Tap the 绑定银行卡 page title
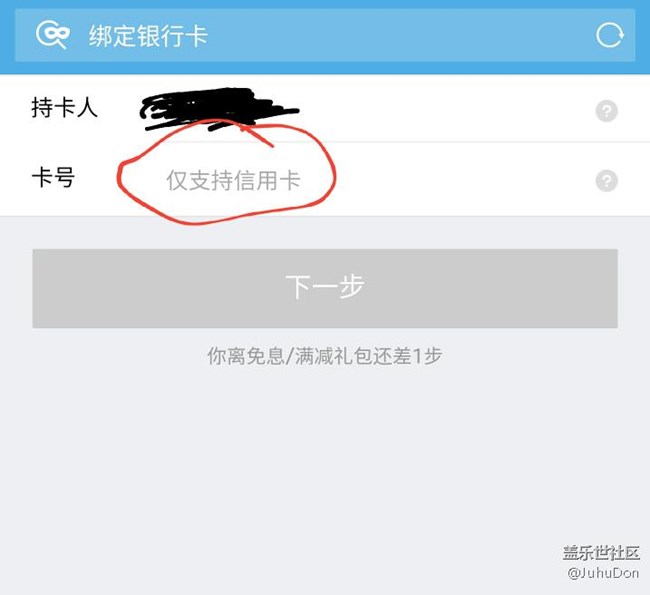Screen dimensions: 650x595 148,36
